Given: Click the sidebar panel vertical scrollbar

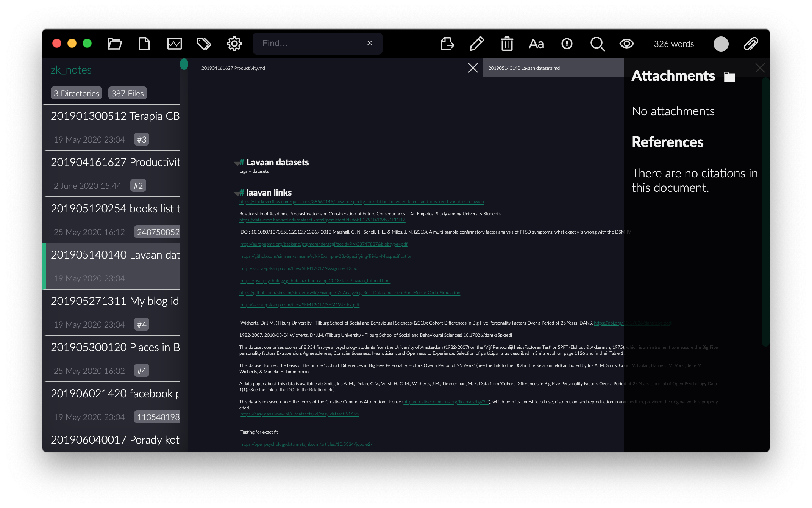Looking at the screenshot, I should click(765, 212).
